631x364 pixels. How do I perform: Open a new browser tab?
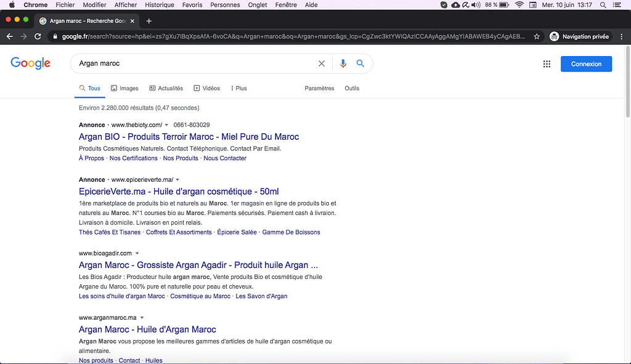(x=149, y=21)
